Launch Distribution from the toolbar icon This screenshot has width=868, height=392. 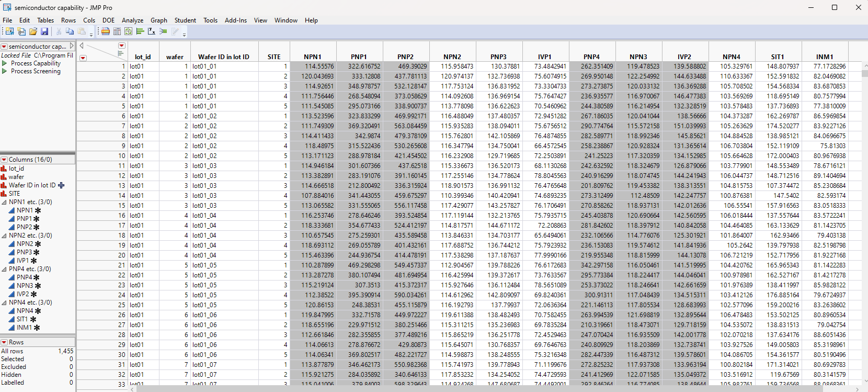[x=140, y=31]
